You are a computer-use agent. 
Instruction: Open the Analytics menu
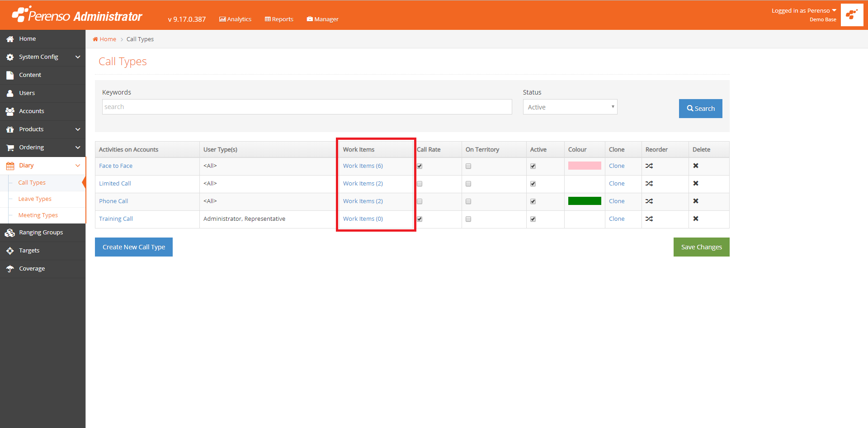tap(235, 19)
